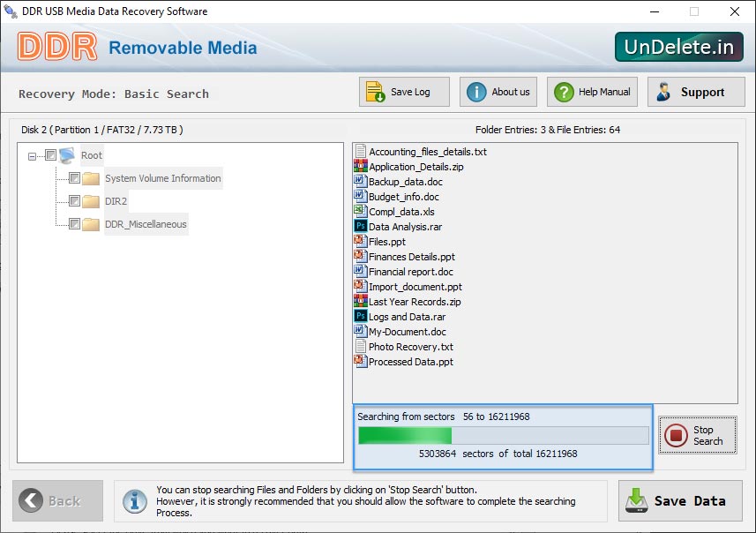
Task: Collapse the Root tree node
Action: [32, 156]
